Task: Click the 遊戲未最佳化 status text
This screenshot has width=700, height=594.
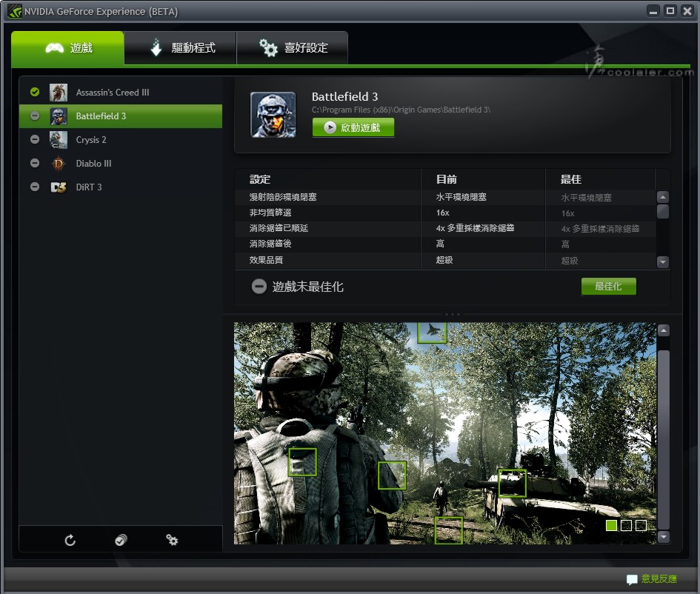Action: 308,287
